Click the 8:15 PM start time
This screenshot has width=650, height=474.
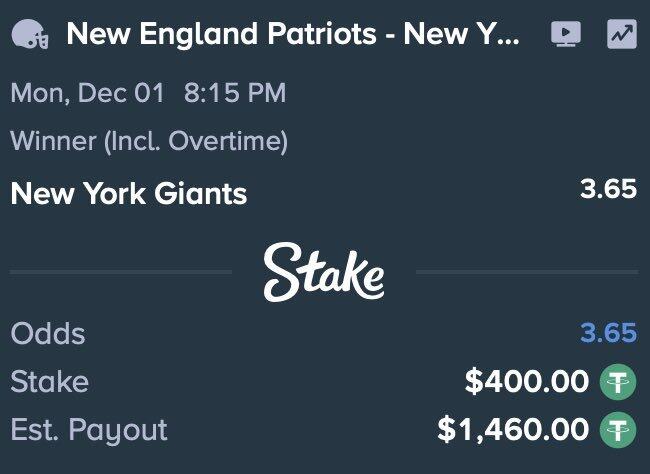tap(235, 94)
